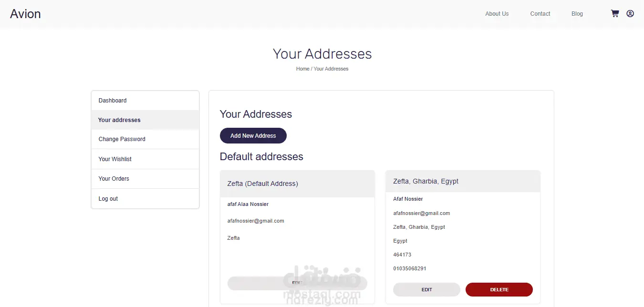The image size is (644, 307).
Task: Click the Avion logo
Action: pyautogui.click(x=25, y=14)
